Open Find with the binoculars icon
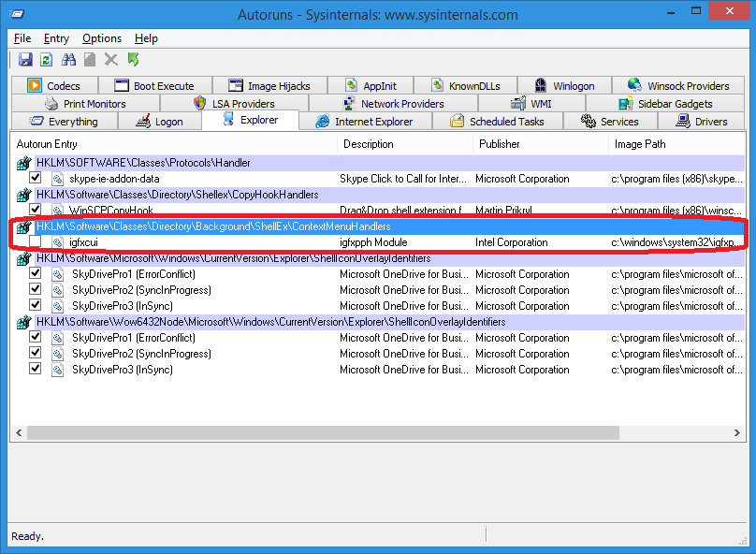The height and width of the screenshot is (554, 756). pos(68,59)
